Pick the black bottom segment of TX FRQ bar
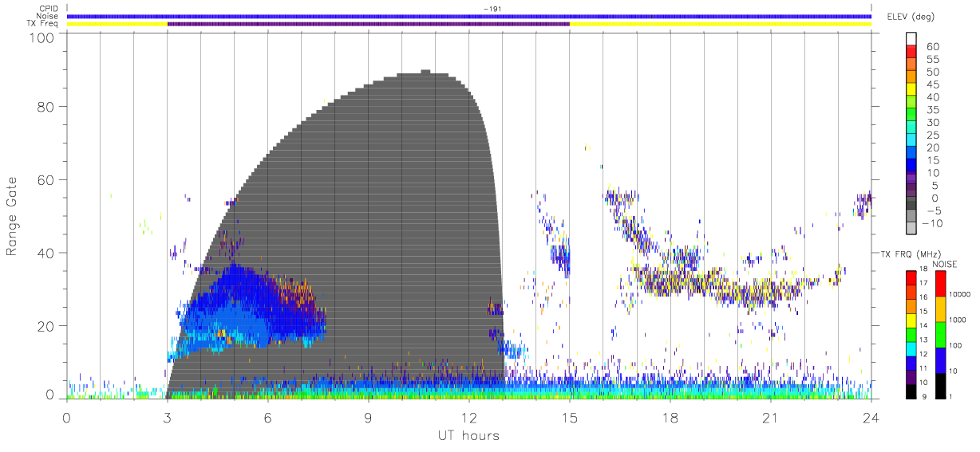Image resolution: width=980 pixels, height=452 pixels. (911, 390)
